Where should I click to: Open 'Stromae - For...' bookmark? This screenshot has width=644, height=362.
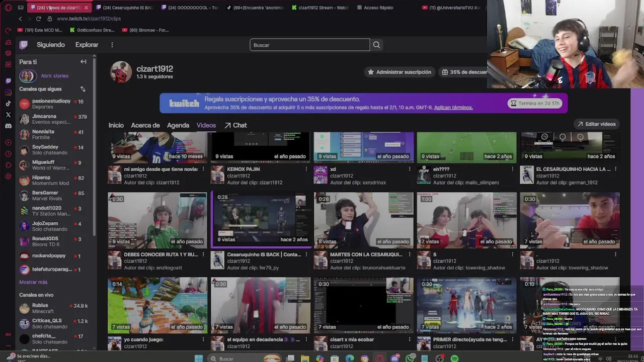coord(145,30)
